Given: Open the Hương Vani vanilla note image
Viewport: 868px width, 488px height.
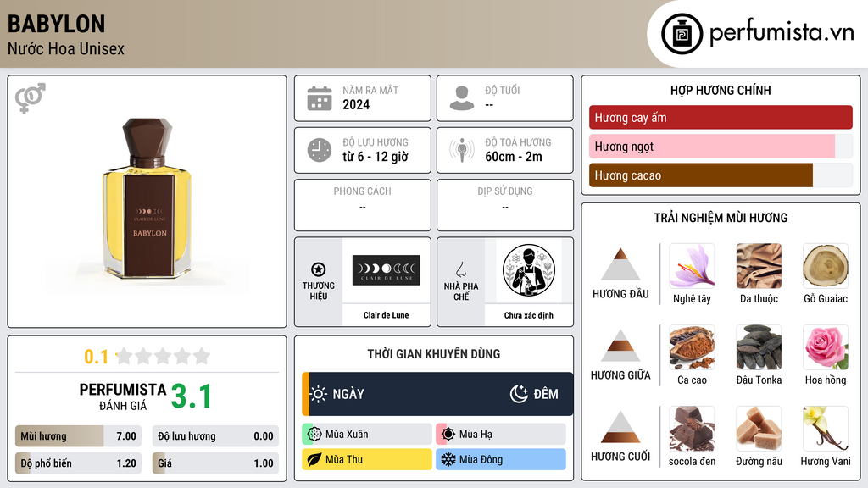Looking at the screenshot, I should (x=826, y=429).
